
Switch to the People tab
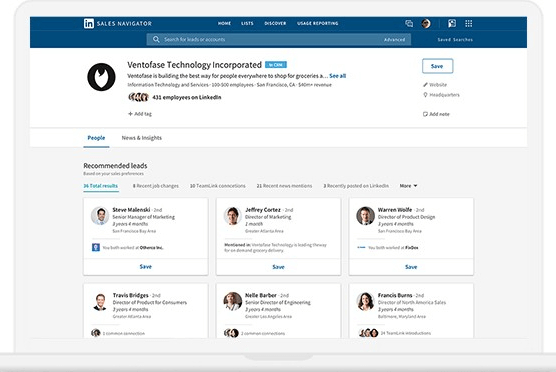click(x=96, y=138)
